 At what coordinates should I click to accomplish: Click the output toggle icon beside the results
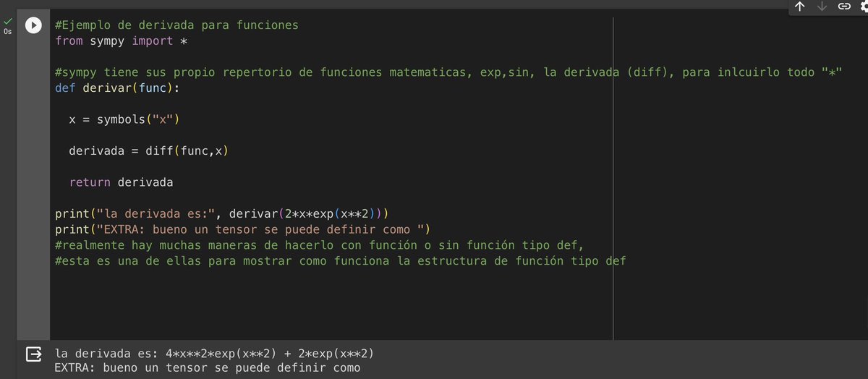point(33,354)
